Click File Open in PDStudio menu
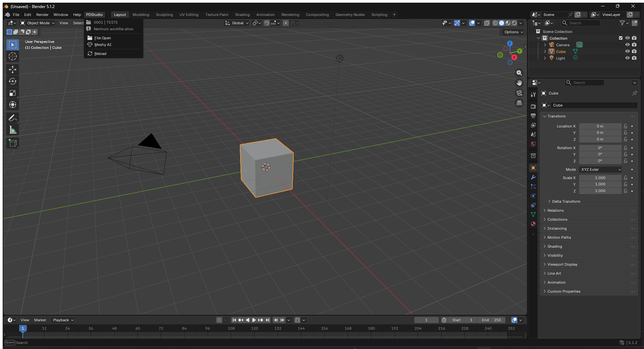The height and width of the screenshot is (349, 644). [113, 38]
